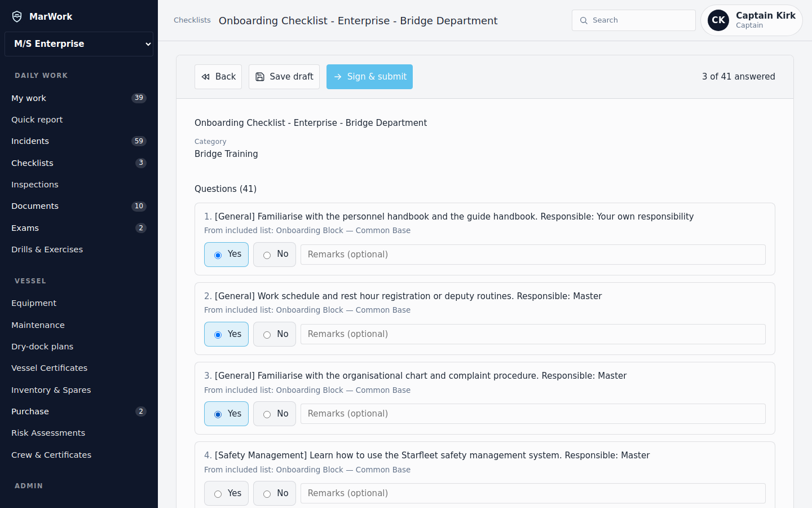Screen dimensions: 812x508
Task: Click Remarks field for question 4
Action: click(x=533, y=493)
